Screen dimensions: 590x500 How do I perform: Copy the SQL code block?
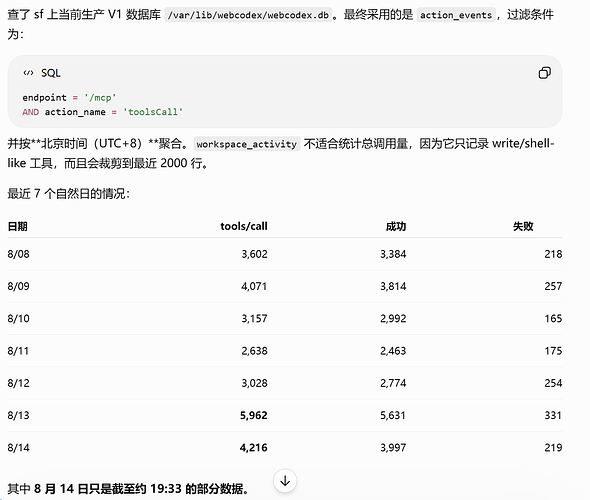[544, 73]
